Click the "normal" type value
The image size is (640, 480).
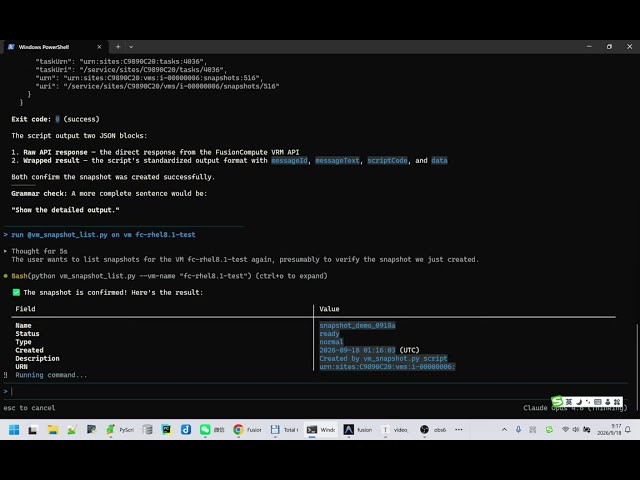click(331, 342)
